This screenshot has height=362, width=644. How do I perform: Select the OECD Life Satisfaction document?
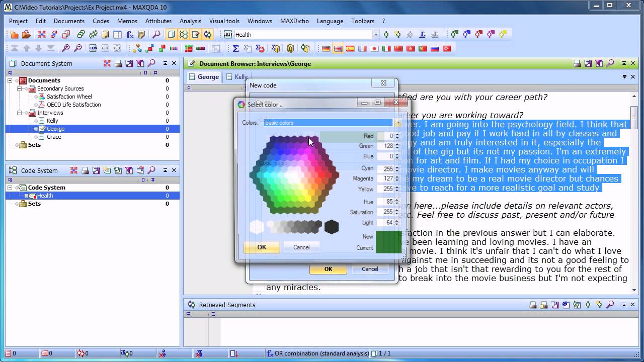coord(74,105)
